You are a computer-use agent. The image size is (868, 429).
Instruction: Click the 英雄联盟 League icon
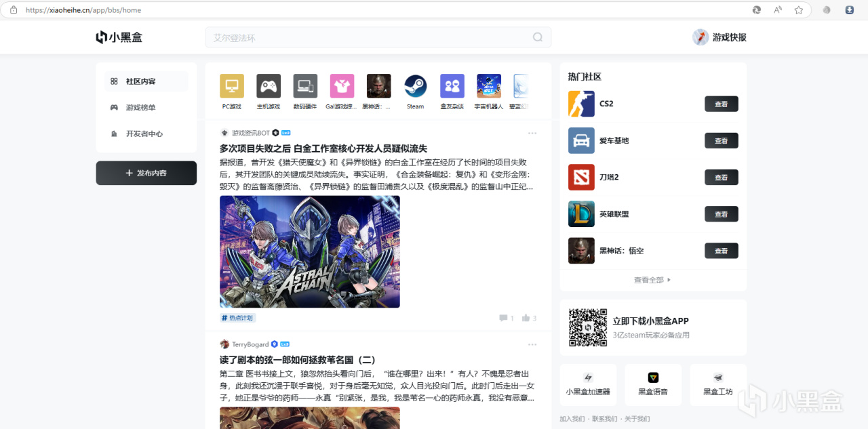pyautogui.click(x=581, y=213)
